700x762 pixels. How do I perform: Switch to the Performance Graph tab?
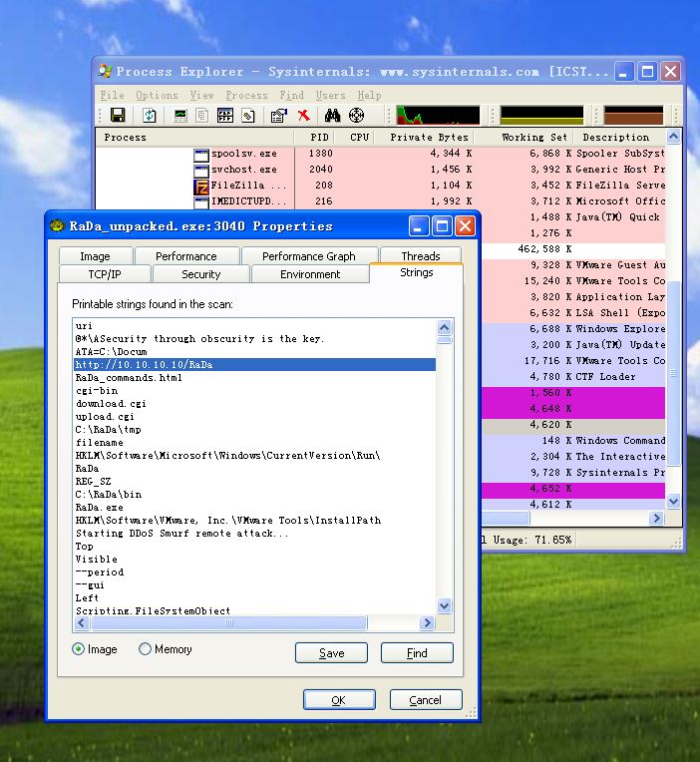point(309,256)
